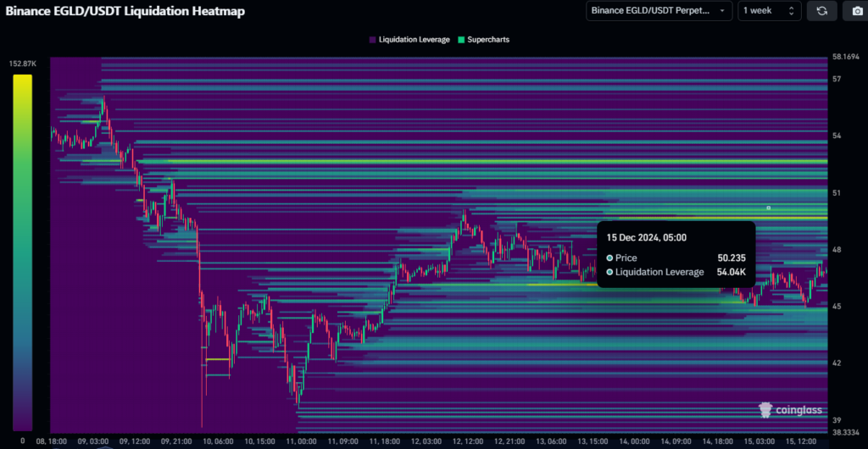The width and height of the screenshot is (868, 449).
Task: Click the camera screenshot icon button
Action: (x=857, y=10)
